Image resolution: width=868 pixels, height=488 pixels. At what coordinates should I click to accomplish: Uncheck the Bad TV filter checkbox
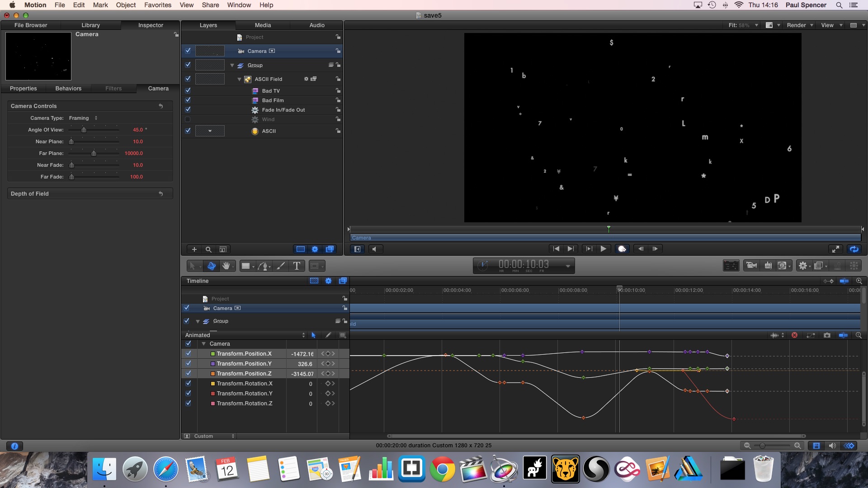(188, 91)
